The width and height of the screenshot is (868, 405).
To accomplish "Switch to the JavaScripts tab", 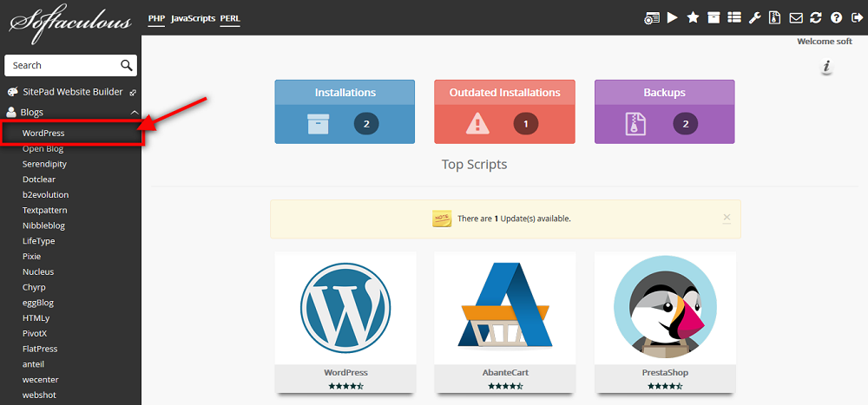I will 193,18.
